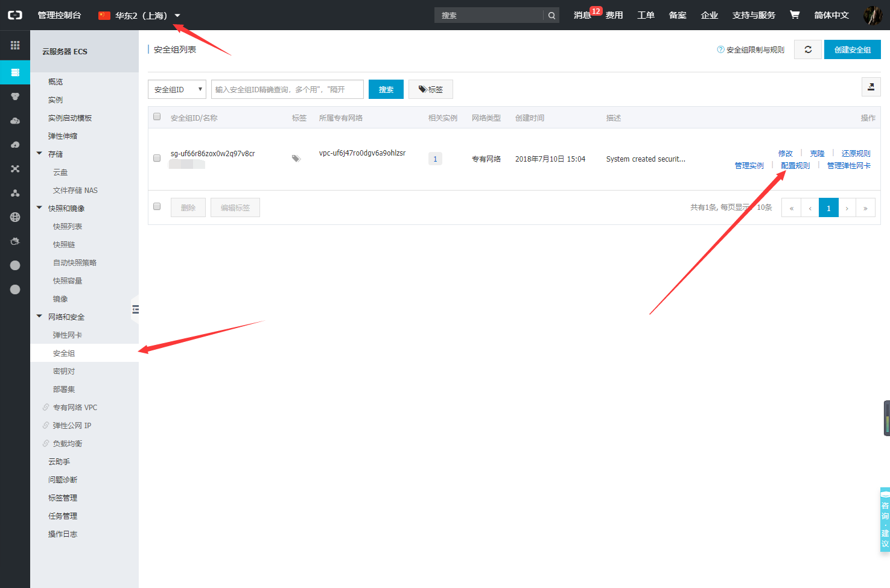Click vpc-uf6j47ro0dgv6a9ohlzsr VPC link

362,153
